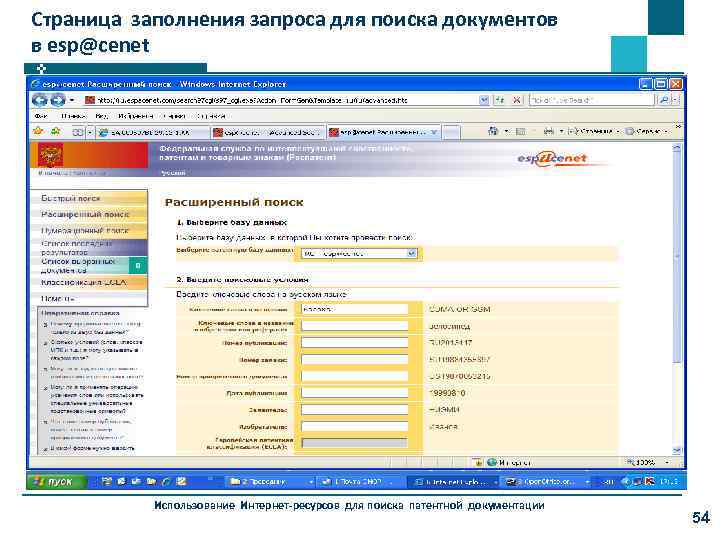The width and height of the screenshot is (720, 540).
Task: Click the Internet zone globe icon
Action: point(492,462)
